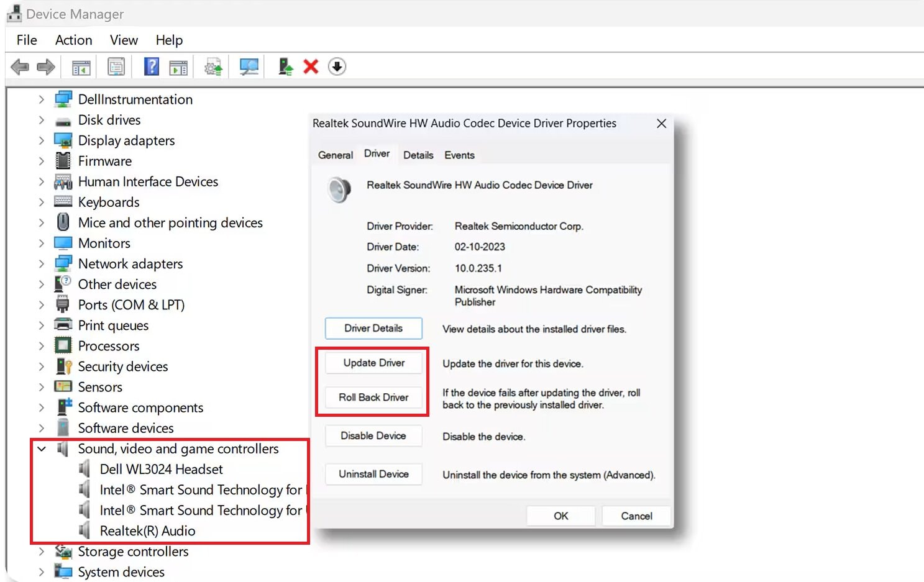Collapse Sound, video and game controllers
This screenshot has height=582, width=924.
(x=41, y=448)
